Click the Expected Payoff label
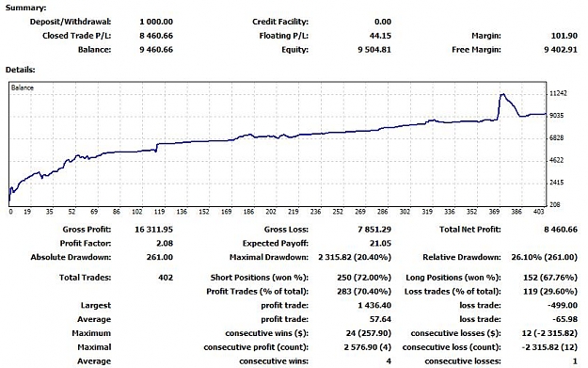 [276, 243]
